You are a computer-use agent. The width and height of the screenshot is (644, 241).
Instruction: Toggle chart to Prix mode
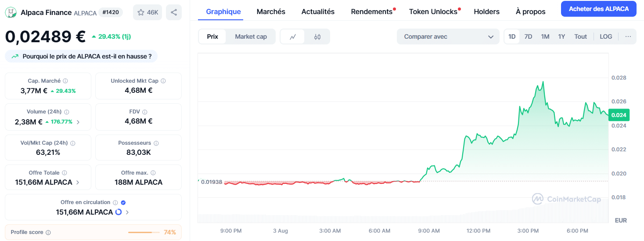click(x=212, y=37)
